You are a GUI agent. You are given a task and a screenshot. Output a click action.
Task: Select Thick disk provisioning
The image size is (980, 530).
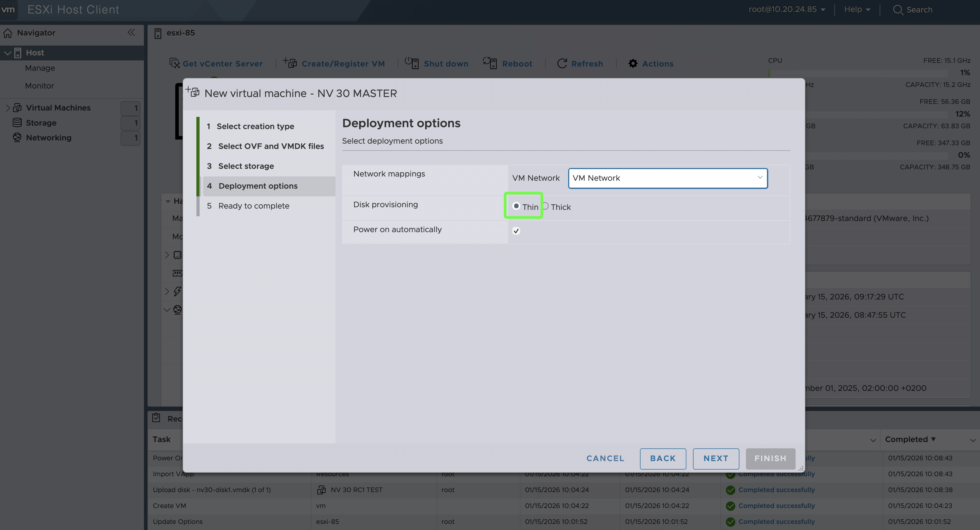[x=546, y=206]
